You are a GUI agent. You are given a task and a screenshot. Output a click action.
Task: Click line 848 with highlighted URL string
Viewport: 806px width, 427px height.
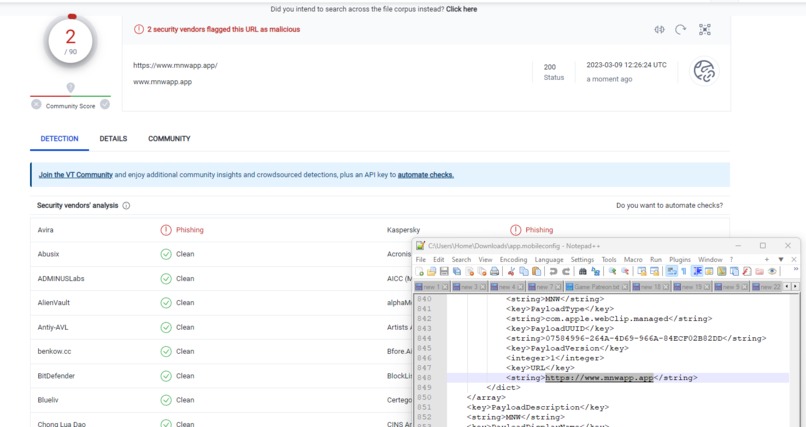click(617, 378)
